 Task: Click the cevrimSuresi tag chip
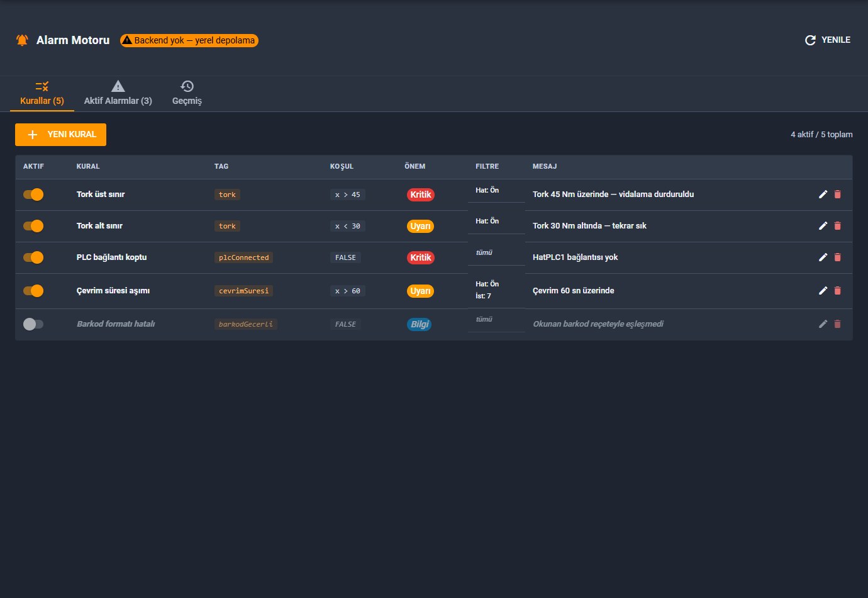pyautogui.click(x=244, y=291)
